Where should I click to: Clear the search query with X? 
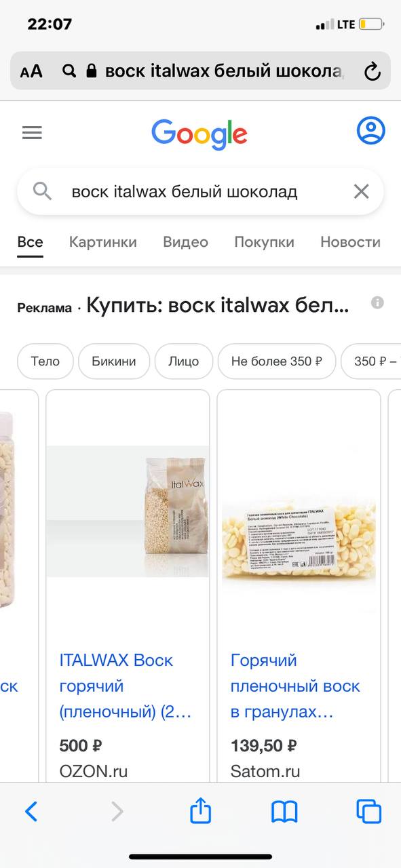361,192
